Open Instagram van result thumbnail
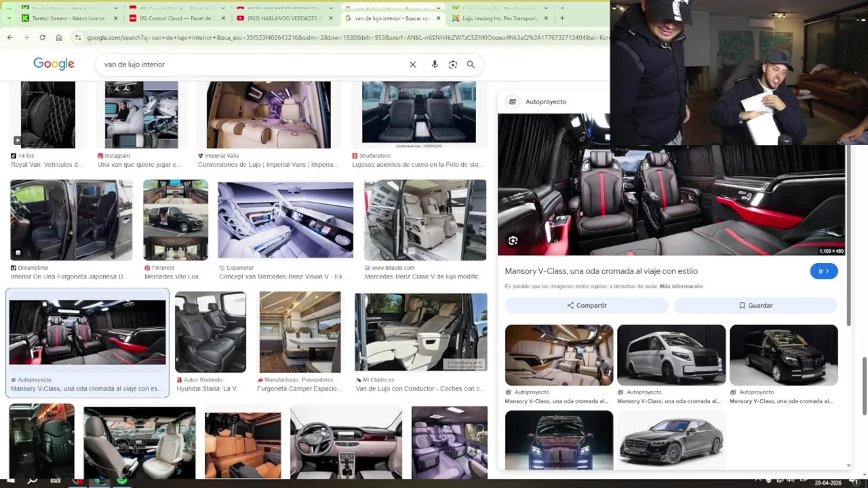 pyautogui.click(x=141, y=115)
